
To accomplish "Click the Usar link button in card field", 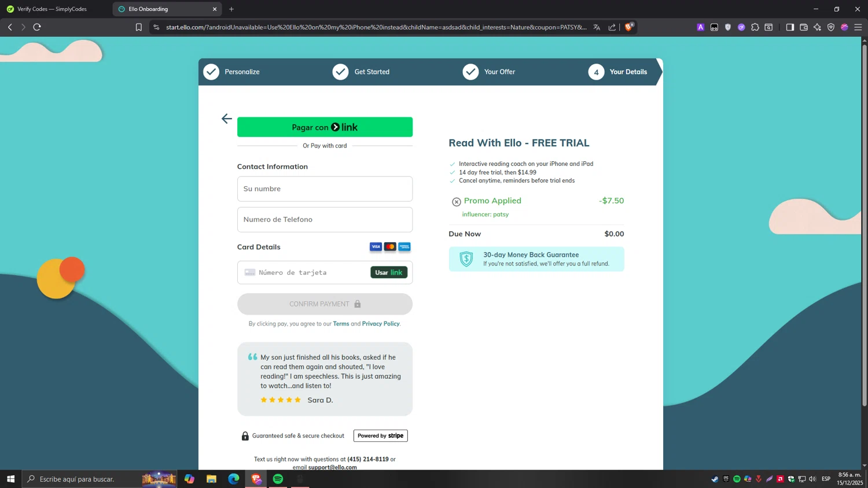I will [x=389, y=272].
